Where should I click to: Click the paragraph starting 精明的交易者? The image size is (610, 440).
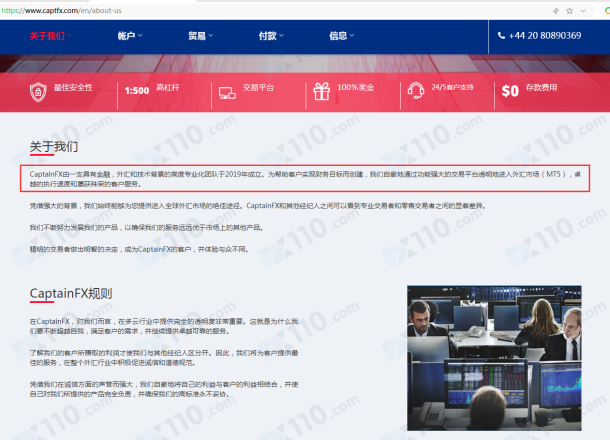(x=139, y=249)
